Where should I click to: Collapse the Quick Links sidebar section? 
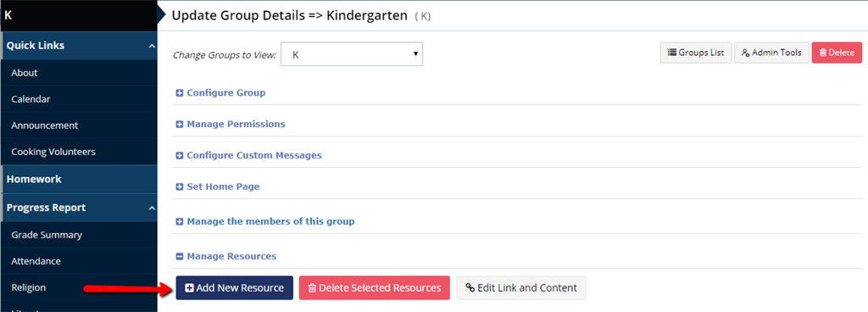tap(152, 46)
